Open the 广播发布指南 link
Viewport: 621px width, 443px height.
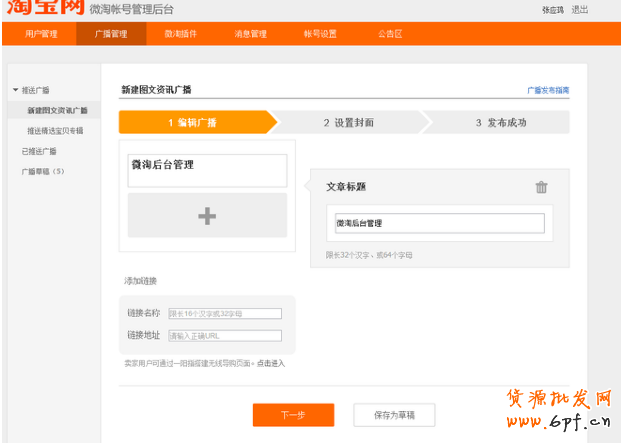[548, 90]
